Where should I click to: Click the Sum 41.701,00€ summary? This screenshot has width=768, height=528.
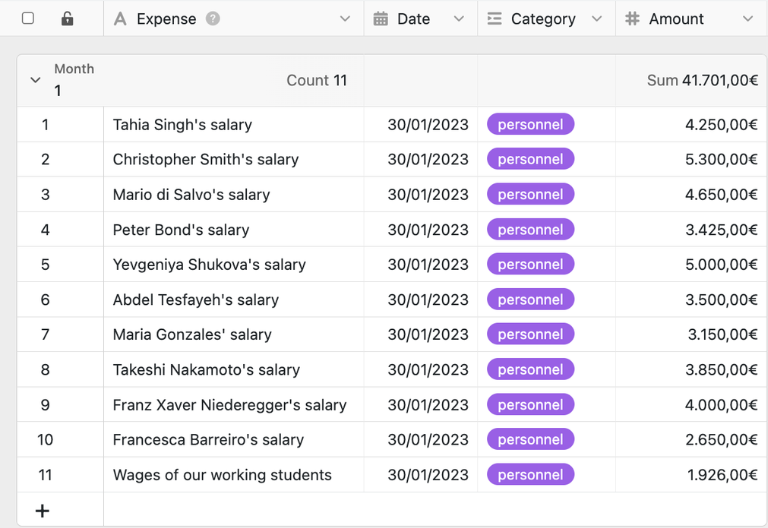(x=702, y=80)
